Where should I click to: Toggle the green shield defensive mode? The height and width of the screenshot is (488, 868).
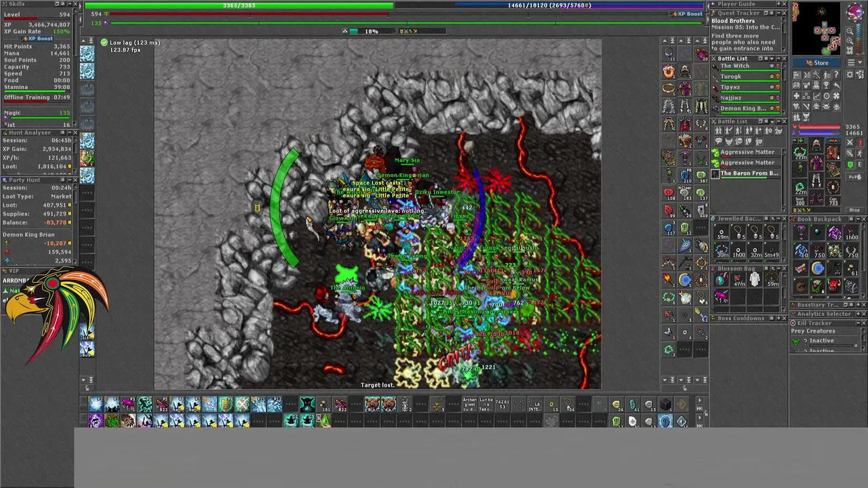850,164
